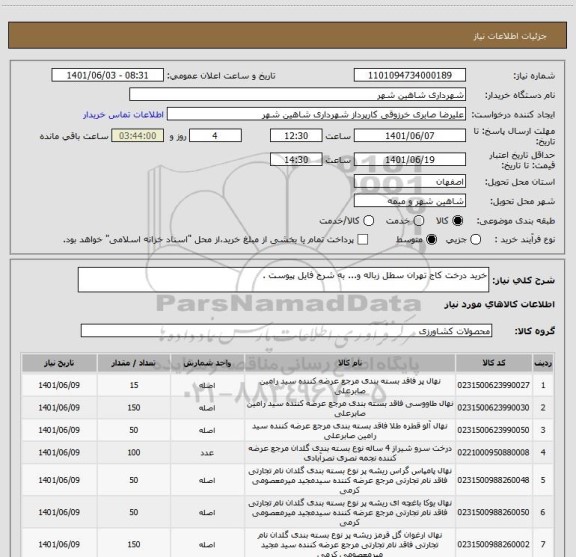Click the تاریخ نیاز column header

click(x=59, y=363)
